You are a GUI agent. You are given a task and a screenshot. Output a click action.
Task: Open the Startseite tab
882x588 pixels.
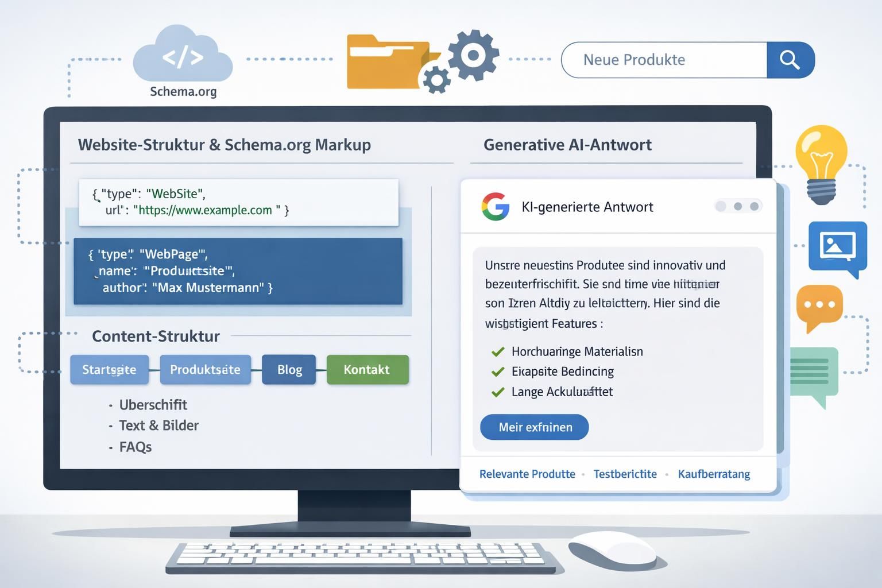[109, 370]
